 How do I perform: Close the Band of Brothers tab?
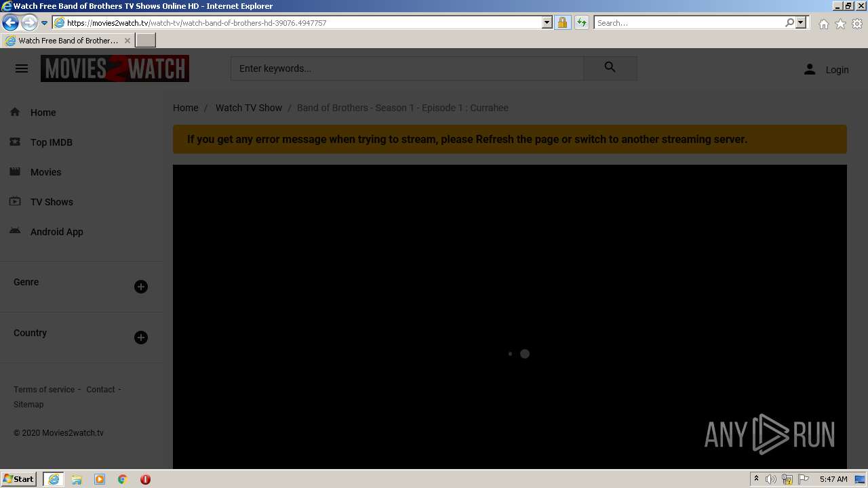[127, 41]
